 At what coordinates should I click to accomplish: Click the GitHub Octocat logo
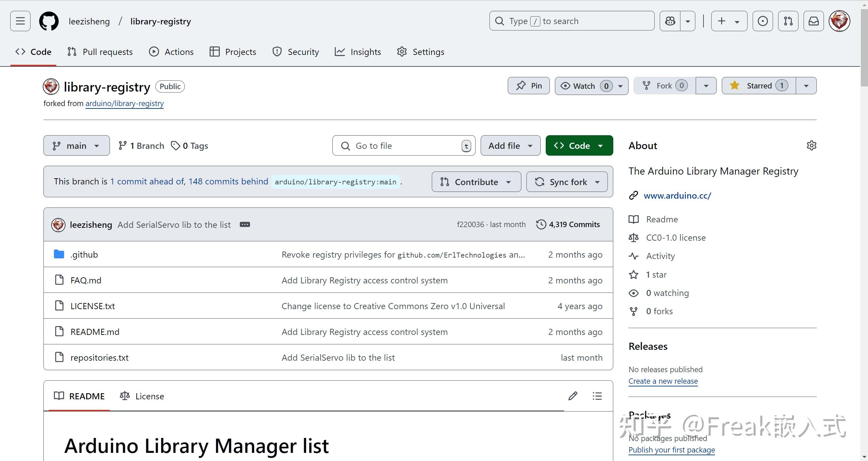tap(49, 21)
